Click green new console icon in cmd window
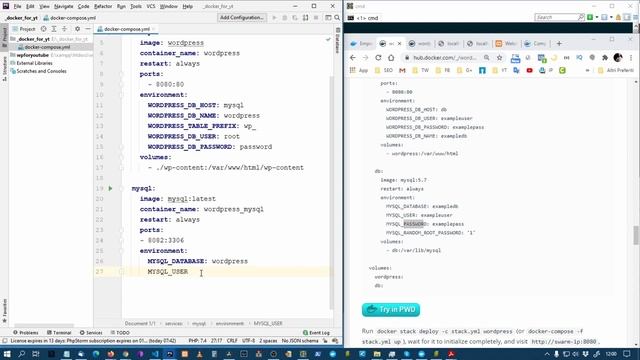 590,17
